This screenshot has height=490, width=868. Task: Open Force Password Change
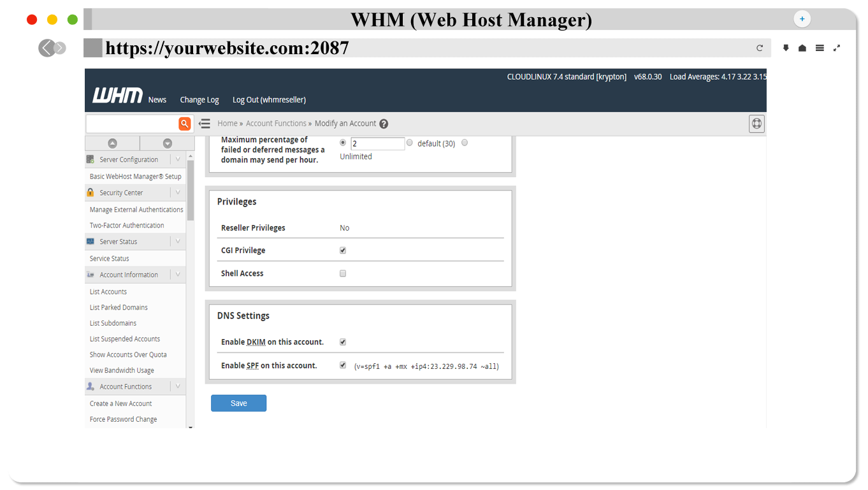coord(124,419)
